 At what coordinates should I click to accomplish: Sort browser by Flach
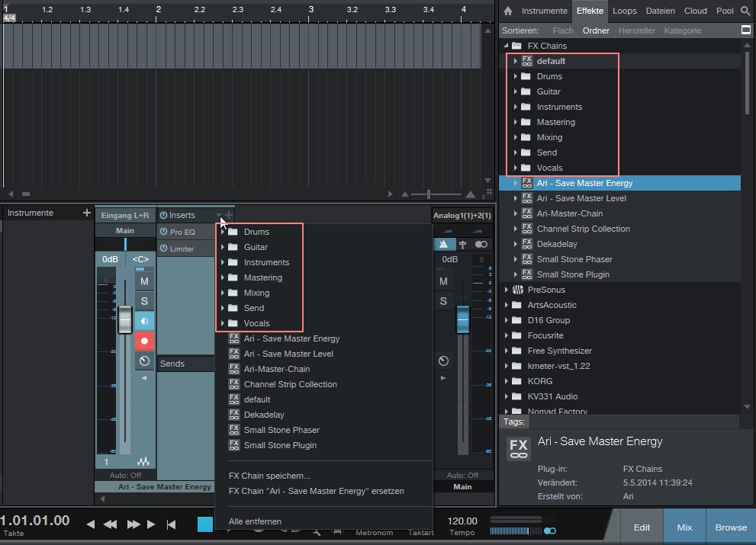[563, 30]
